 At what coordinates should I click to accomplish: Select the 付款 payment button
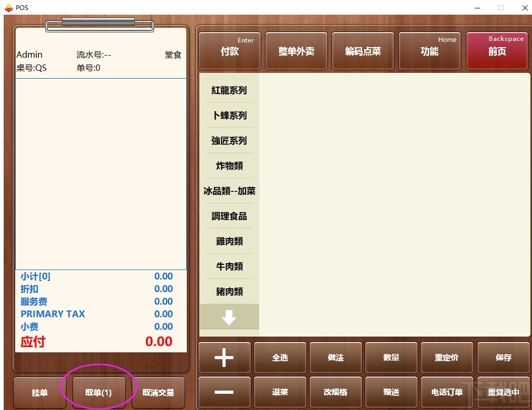click(229, 51)
